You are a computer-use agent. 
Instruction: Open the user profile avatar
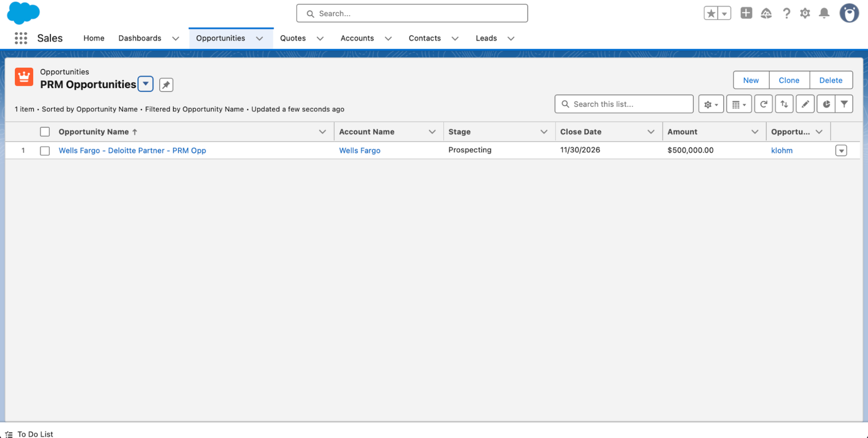849,13
